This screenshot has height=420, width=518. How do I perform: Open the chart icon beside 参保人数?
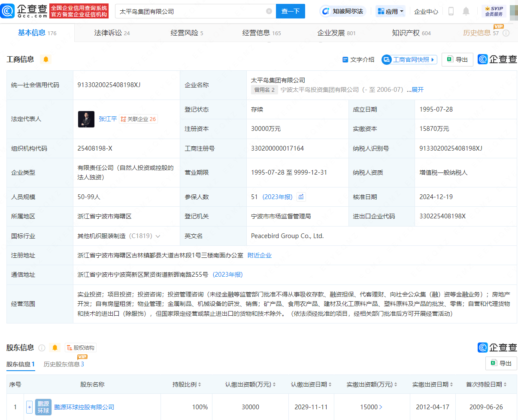301,197
